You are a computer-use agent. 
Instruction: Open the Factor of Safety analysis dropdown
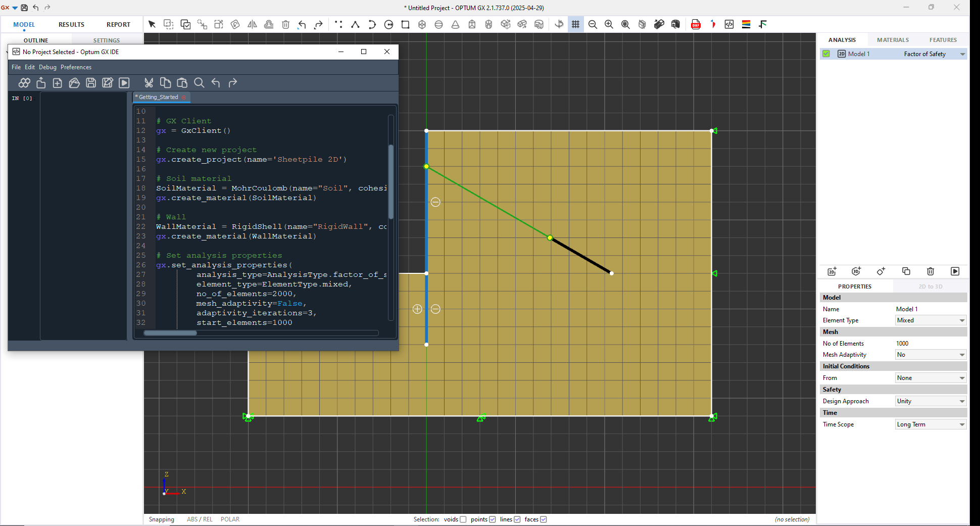(935, 54)
